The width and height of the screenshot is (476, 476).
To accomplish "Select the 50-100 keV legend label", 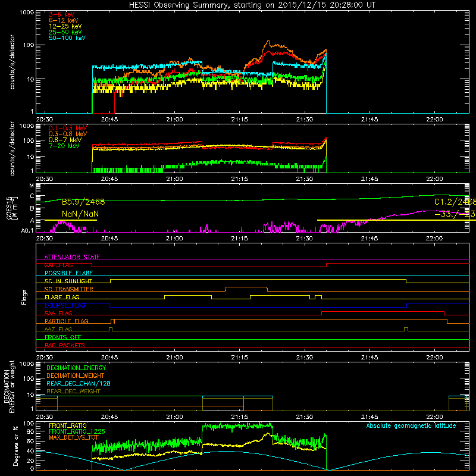I will (67, 38).
